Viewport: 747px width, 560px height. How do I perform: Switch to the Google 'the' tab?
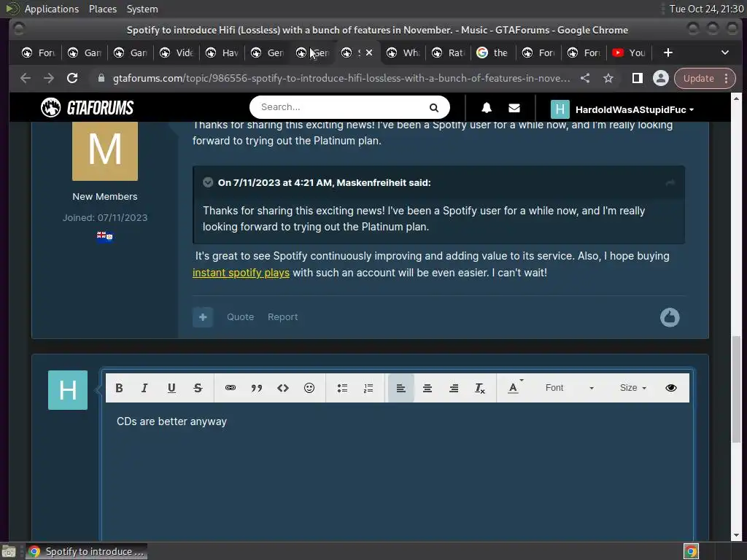coord(492,52)
